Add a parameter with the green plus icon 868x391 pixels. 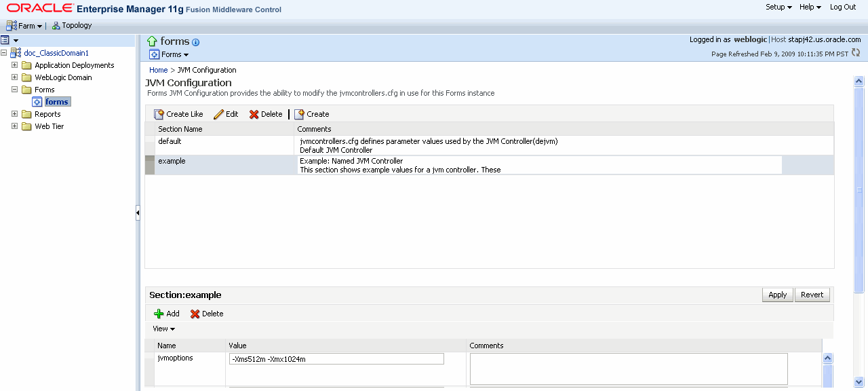[x=157, y=313]
